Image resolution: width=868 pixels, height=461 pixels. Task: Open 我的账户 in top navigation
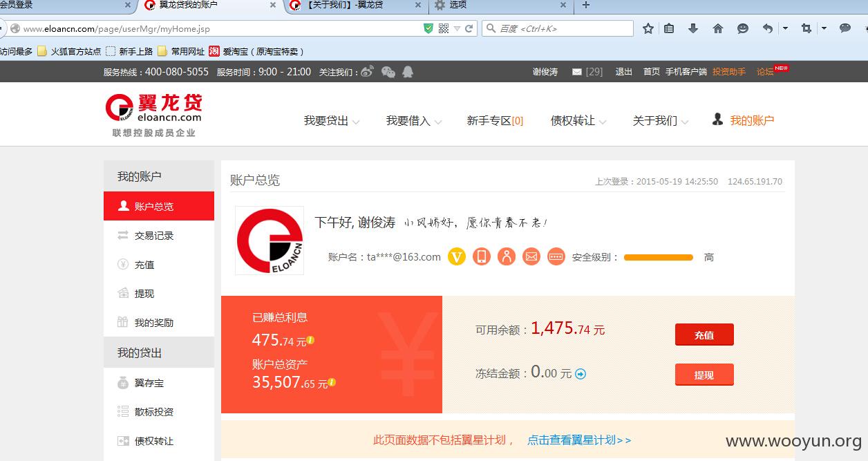coord(743,120)
